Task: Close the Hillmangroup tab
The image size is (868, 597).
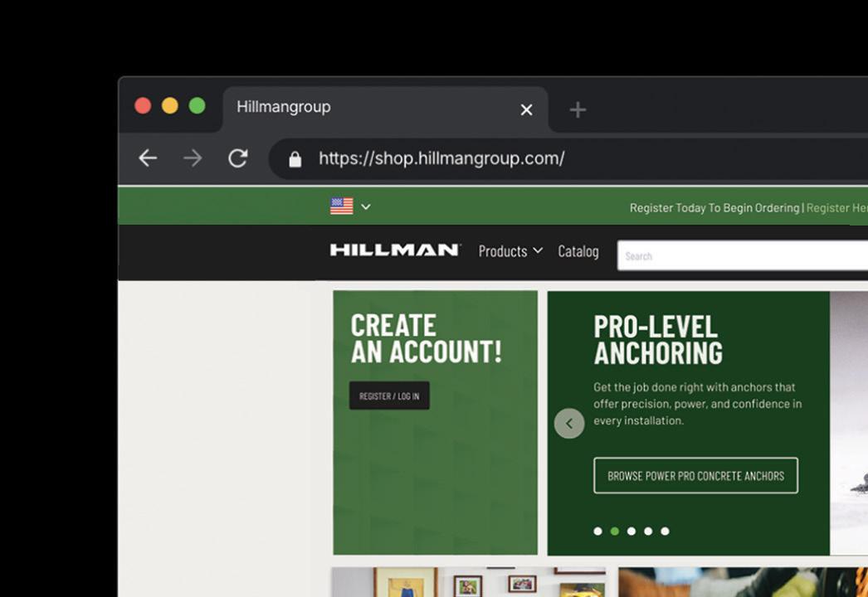Action: (x=526, y=109)
